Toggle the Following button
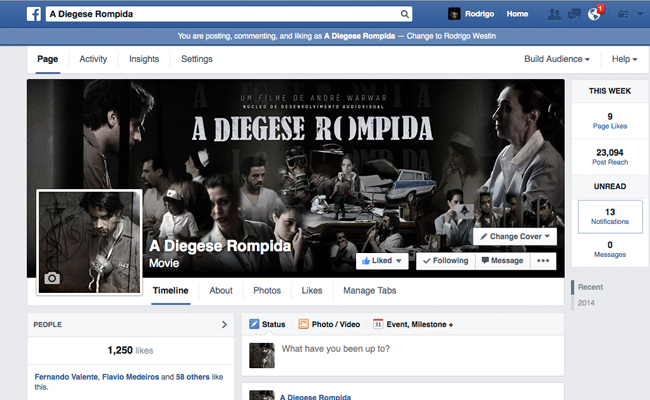Viewport: 650px width, 400px height. pyautogui.click(x=446, y=261)
